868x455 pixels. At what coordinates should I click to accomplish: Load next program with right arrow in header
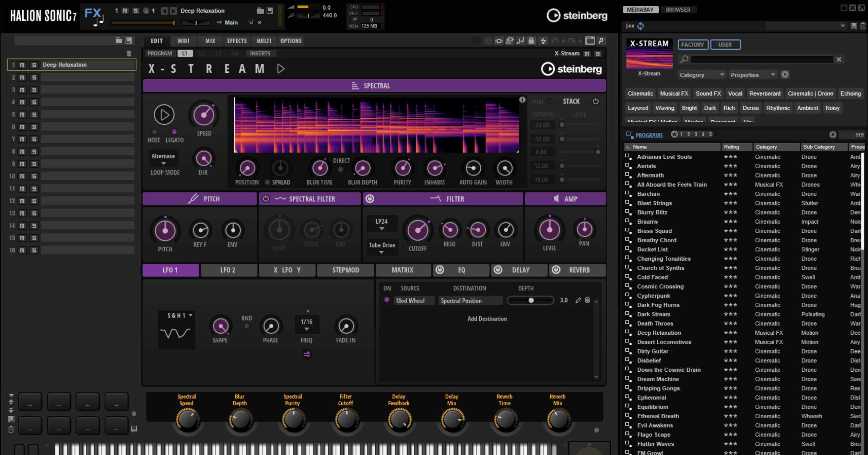[174, 11]
